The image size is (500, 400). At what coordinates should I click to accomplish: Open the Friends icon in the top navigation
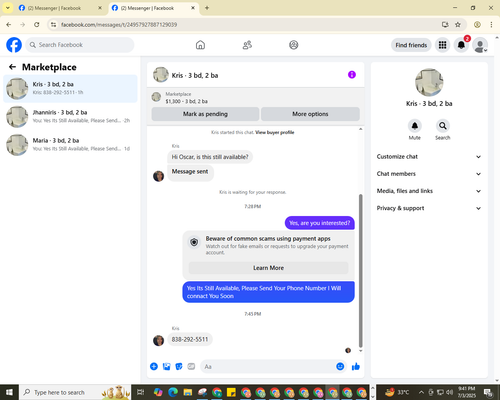(247, 45)
